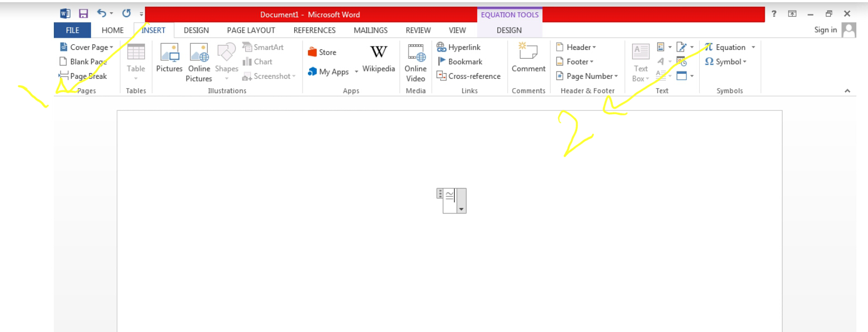This screenshot has width=868, height=332.
Task: Click the equation box move handle
Action: point(440,193)
